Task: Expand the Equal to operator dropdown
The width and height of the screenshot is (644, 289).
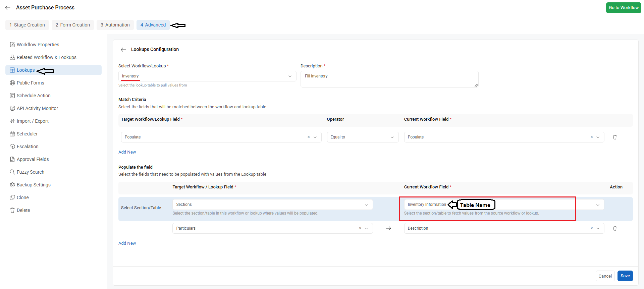Action: point(362,137)
